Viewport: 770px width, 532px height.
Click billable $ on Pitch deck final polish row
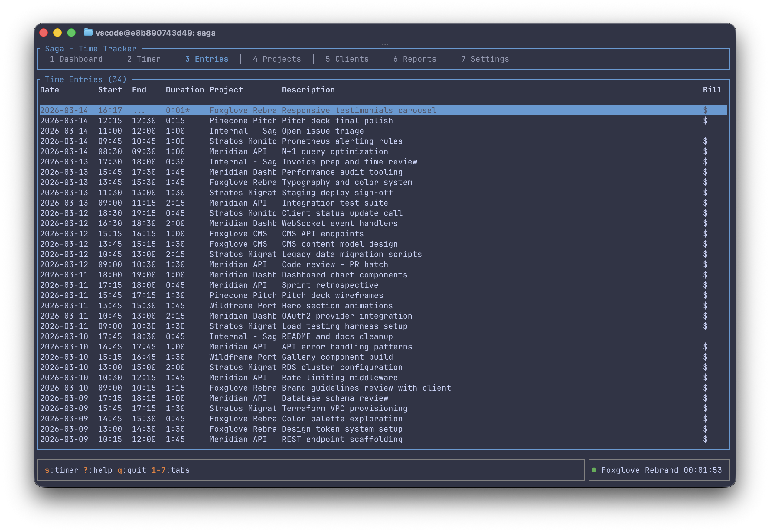[x=705, y=121]
